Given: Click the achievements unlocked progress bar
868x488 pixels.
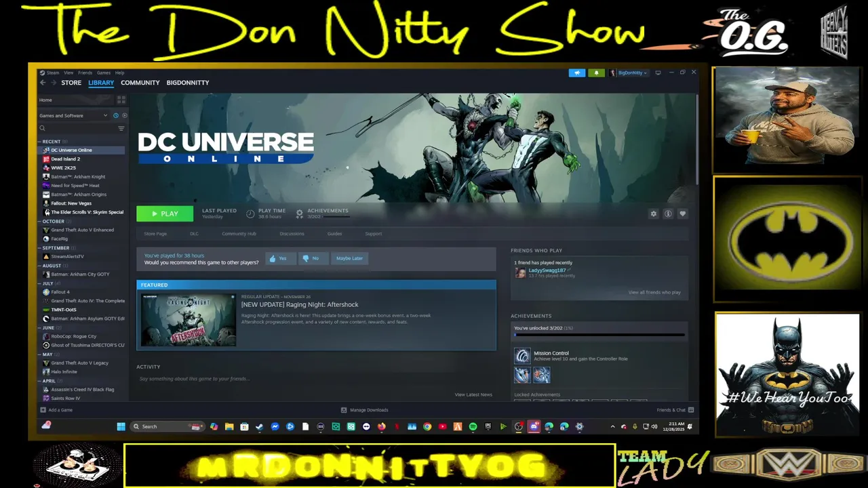Looking at the screenshot, I should click(599, 335).
